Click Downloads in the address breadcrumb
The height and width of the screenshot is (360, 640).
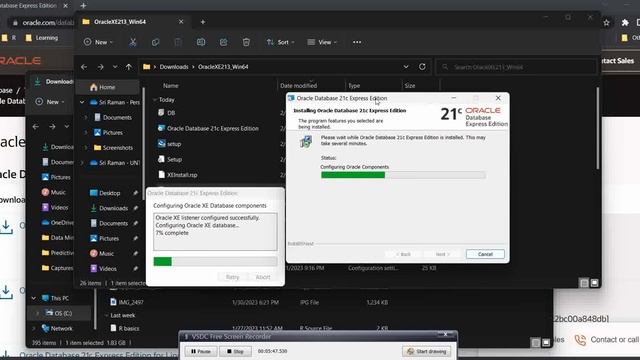(x=174, y=67)
